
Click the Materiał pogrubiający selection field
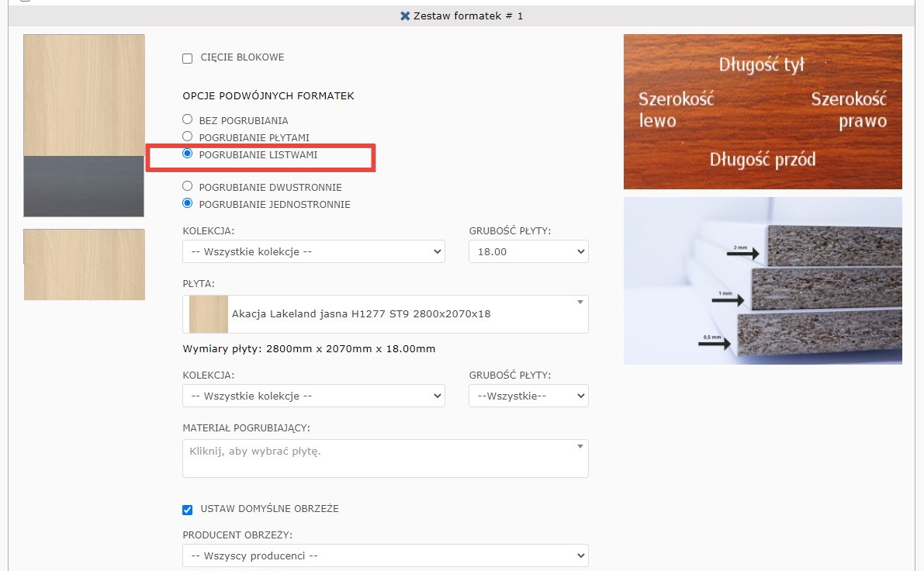[385, 459]
